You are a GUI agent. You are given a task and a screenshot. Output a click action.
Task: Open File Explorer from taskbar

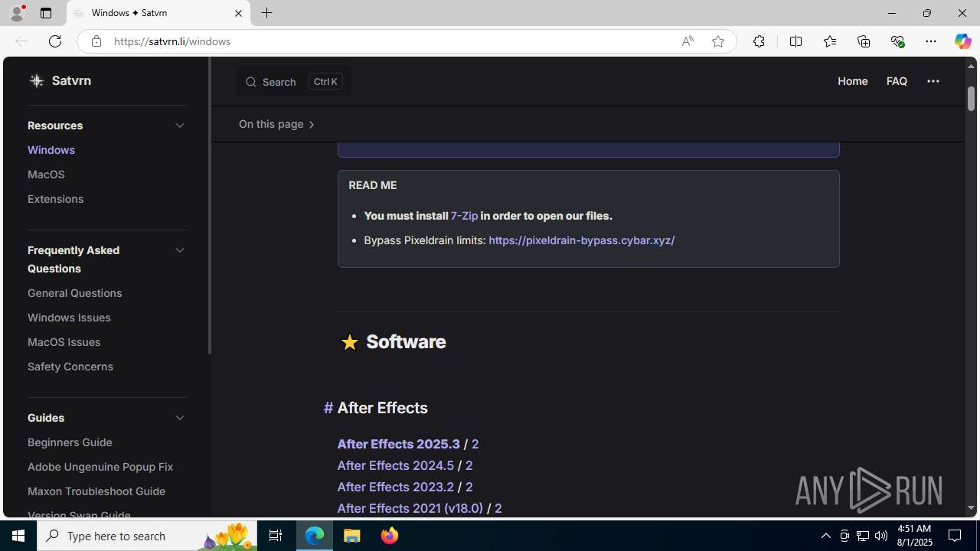[352, 536]
